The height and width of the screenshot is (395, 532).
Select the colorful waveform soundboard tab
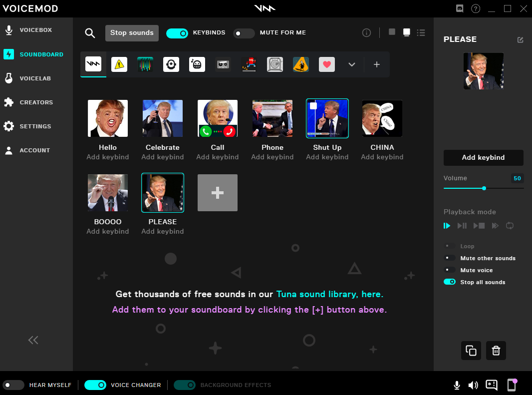pyautogui.click(x=145, y=64)
